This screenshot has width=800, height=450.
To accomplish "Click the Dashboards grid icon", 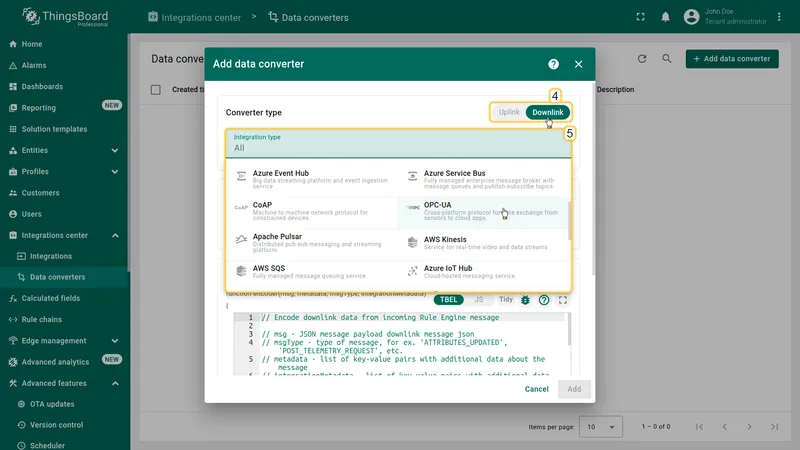I will tap(13, 87).
